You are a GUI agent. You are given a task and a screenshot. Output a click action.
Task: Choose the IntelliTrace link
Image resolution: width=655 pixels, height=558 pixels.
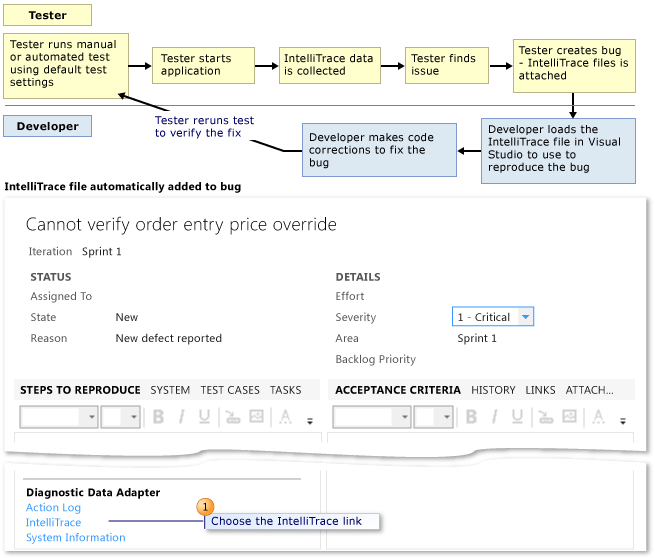[53, 522]
